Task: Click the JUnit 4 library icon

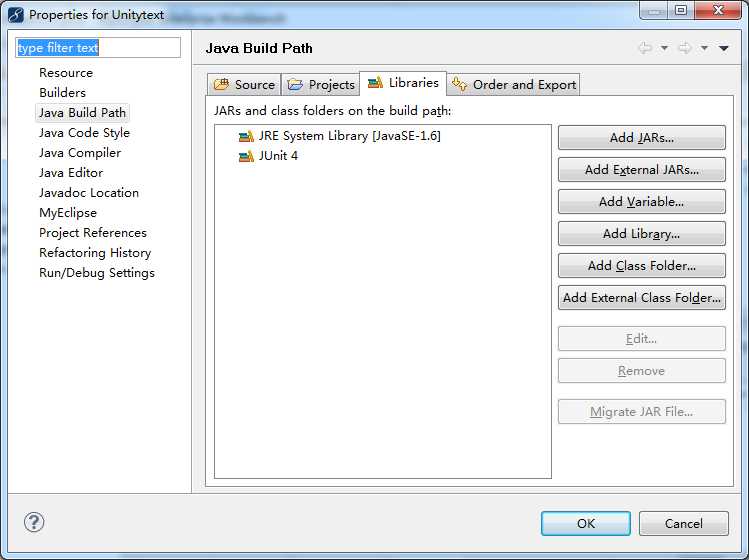Action: [246, 156]
